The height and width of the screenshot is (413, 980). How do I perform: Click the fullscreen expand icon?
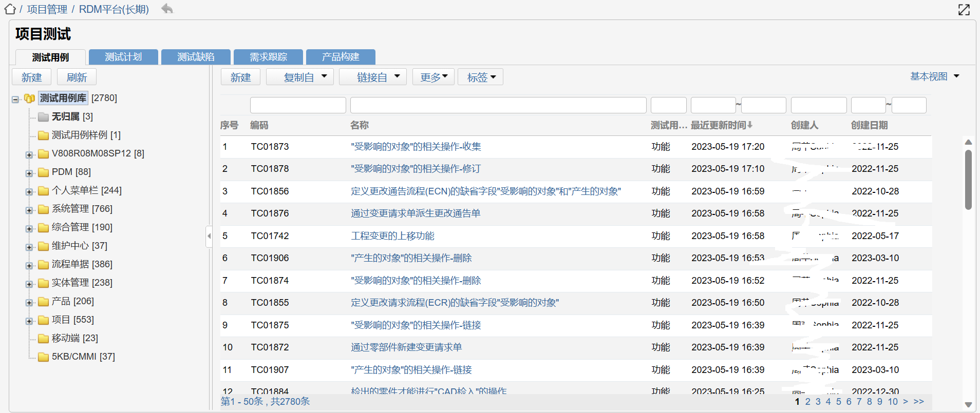pyautogui.click(x=964, y=10)
